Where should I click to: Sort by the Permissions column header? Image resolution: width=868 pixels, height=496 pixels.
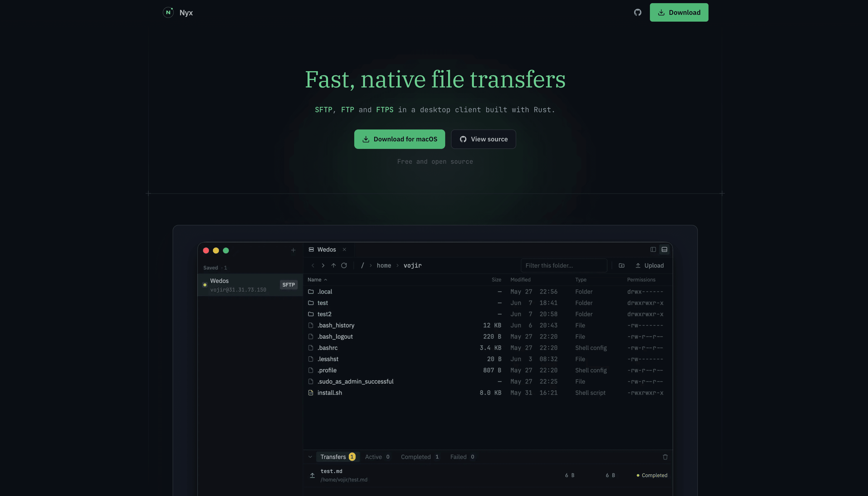click(x=641, y=280)
